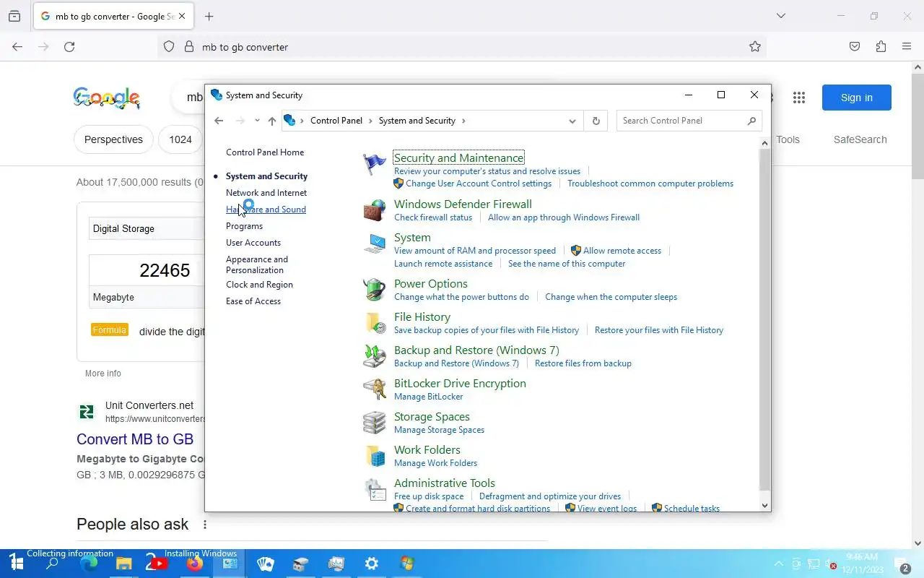The image size is (924, 578).
Task: Click Free up disk space link
Action: [429, 496]
